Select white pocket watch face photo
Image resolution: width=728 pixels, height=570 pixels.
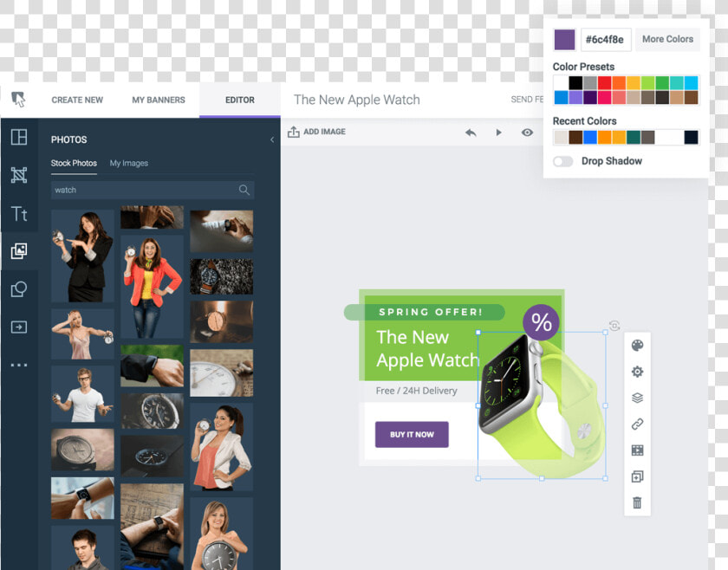[x=222, y=373]
